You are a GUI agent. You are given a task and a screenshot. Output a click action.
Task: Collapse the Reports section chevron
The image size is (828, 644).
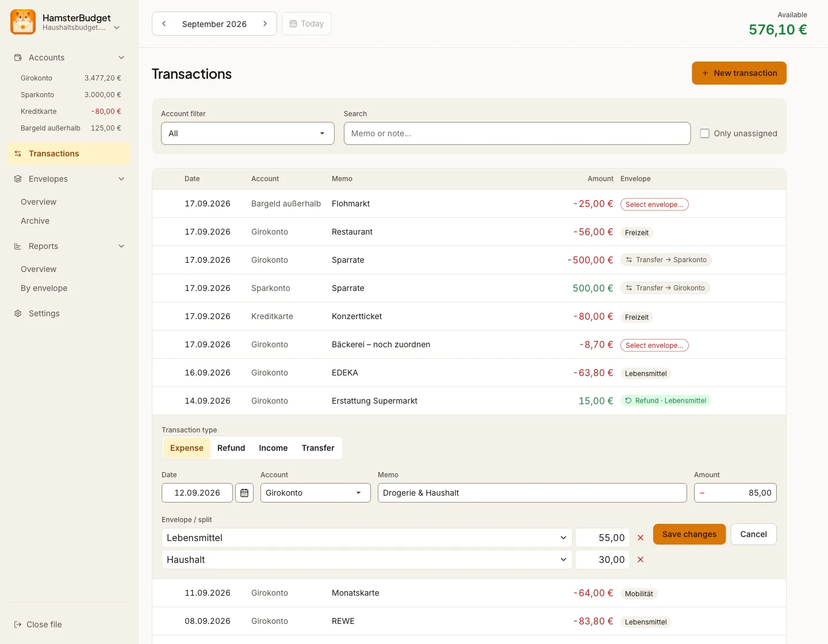121,246
